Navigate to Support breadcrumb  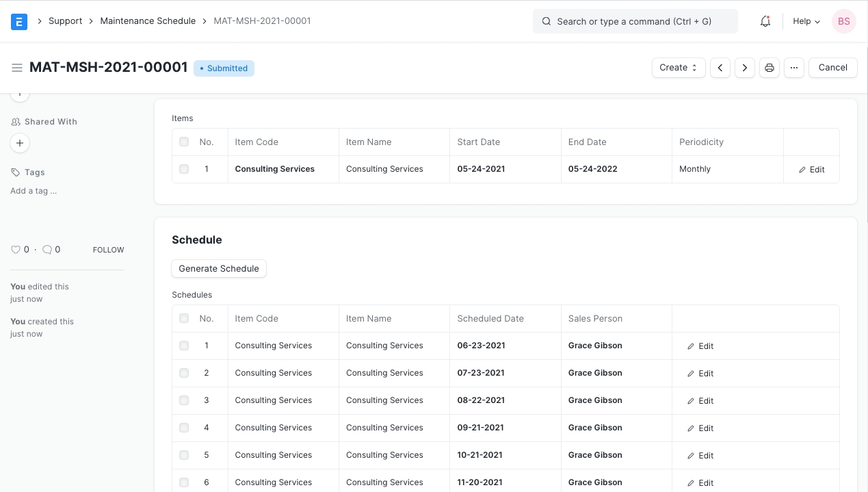(65, 21)
